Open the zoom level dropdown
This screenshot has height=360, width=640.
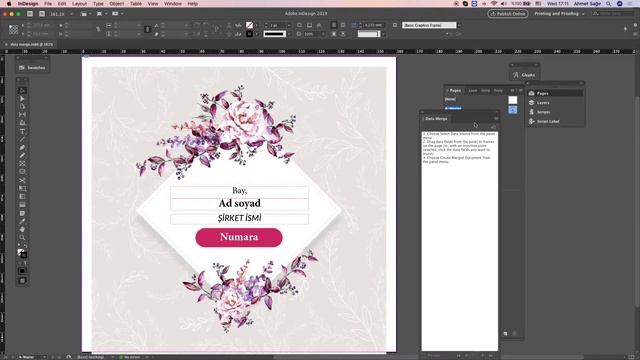(x=71, y=14)
